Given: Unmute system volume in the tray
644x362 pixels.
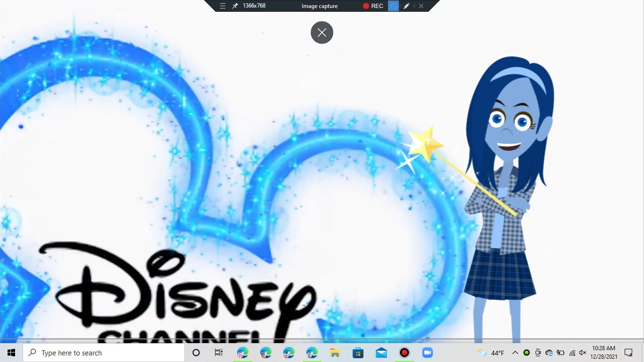Looking at the screenshot, I should click(582, 353).
